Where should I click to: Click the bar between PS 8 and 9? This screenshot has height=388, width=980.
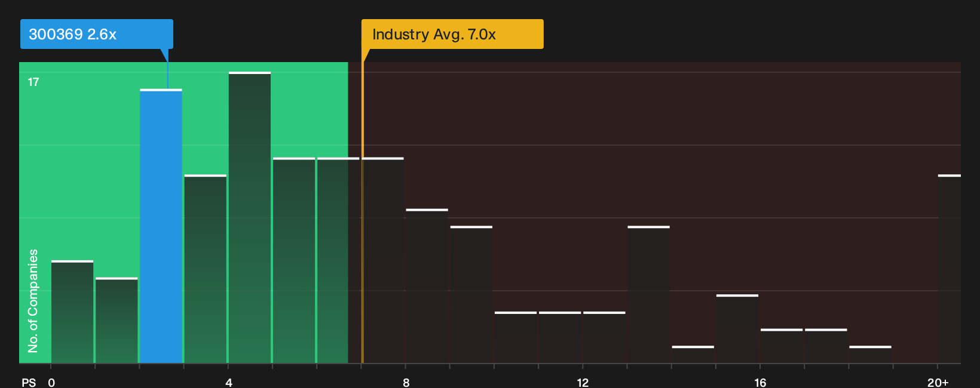click(x=427, y=287)
